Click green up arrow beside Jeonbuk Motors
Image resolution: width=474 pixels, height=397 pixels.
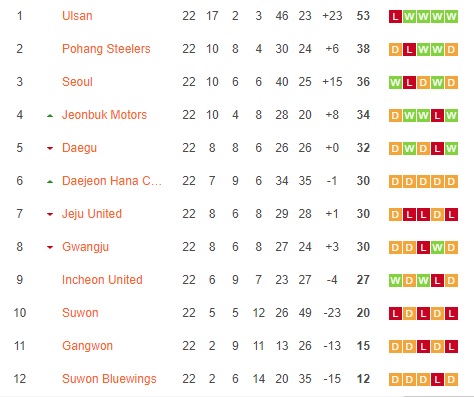pos(50,116)
